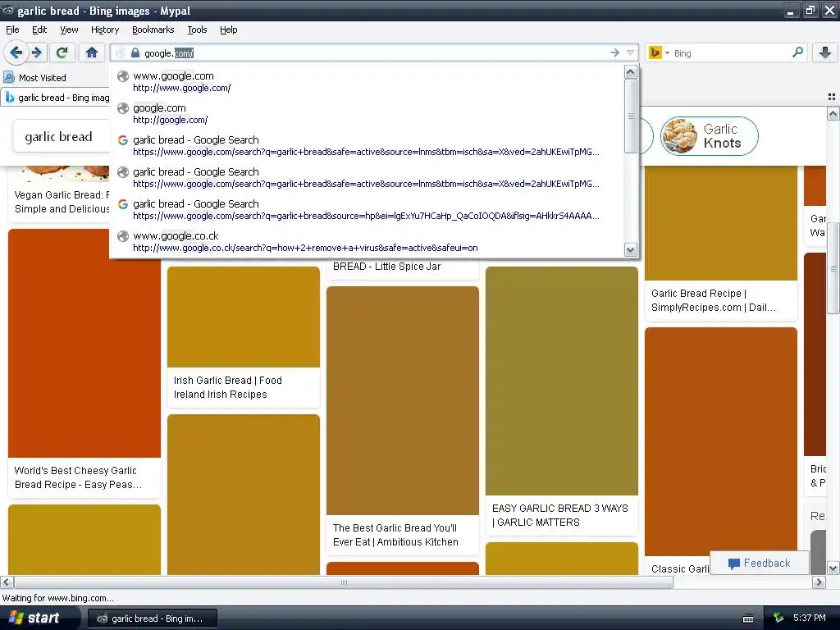Image resolution: width=840 pixels, height=630 pixels.
Task: Click the page vertical scrollbar down arrow
Action: point(833,568)
